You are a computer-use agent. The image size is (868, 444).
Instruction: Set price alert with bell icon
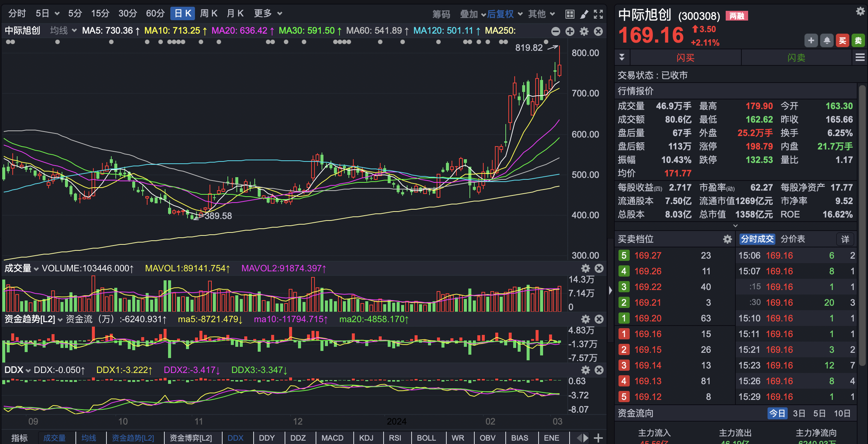[827, 40]
